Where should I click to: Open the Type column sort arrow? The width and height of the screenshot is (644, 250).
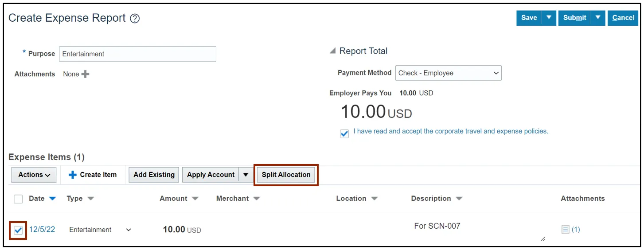click(x=91, y=199)
